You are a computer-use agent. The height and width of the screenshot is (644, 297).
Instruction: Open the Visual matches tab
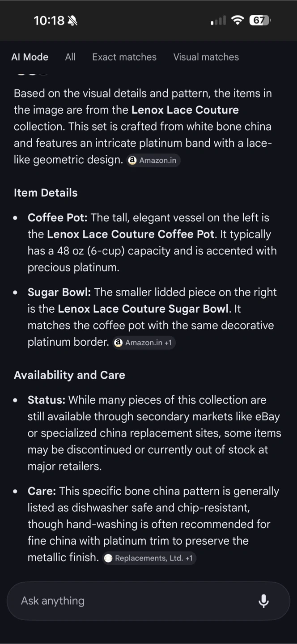(206, 57)
